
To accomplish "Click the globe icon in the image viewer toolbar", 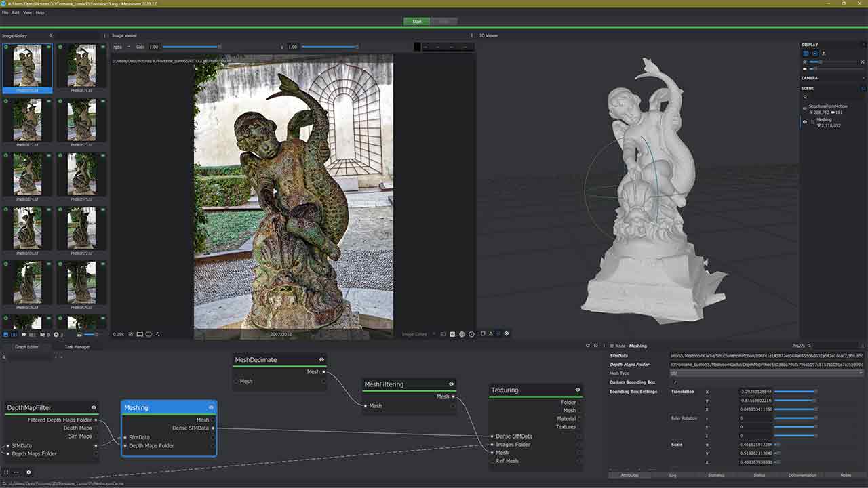I will [462, 334].
